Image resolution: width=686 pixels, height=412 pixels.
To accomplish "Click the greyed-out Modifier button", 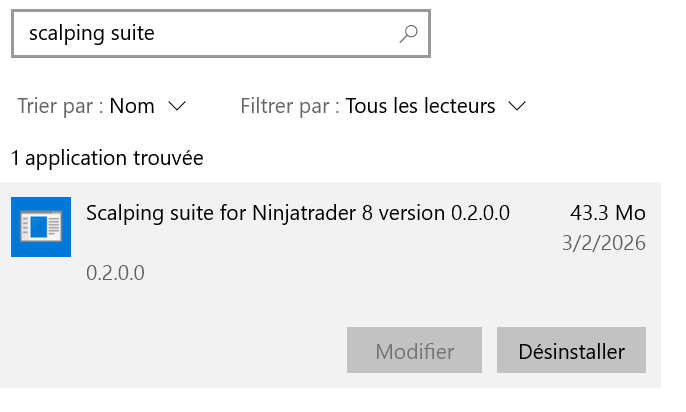I will pyautogui.click(x=414, y=351).
